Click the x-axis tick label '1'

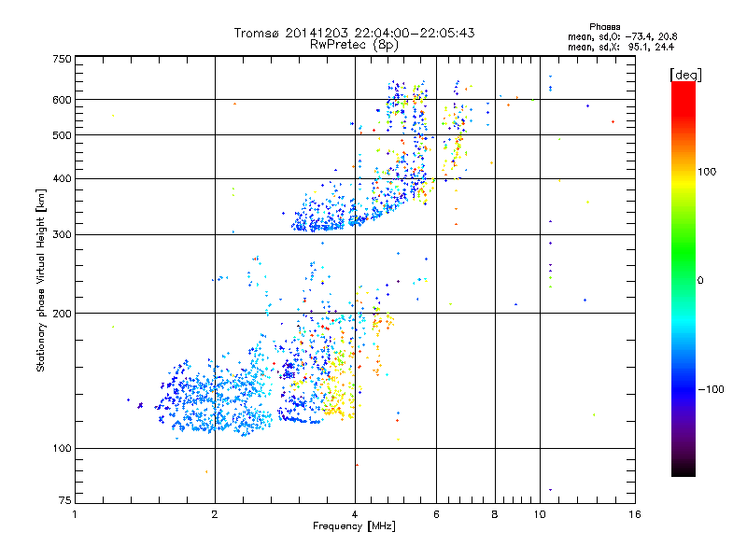[x=75, y=514]
